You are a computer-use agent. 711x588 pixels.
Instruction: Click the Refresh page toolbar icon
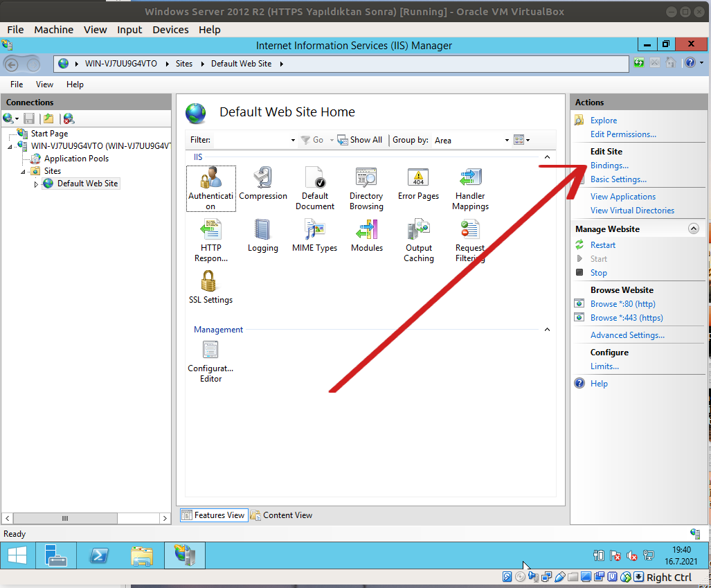click(x=639, y=62)
